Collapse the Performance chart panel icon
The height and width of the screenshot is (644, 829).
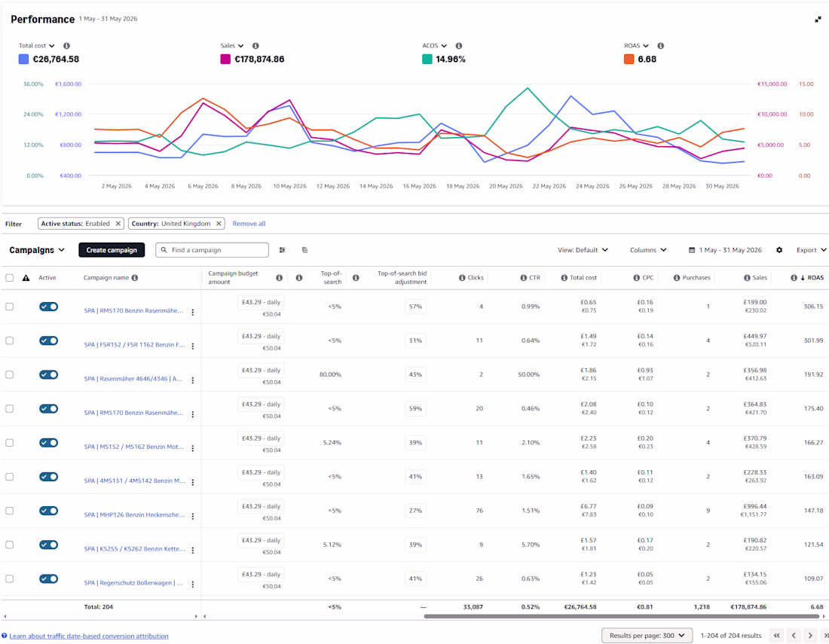[x=818, y=20]
